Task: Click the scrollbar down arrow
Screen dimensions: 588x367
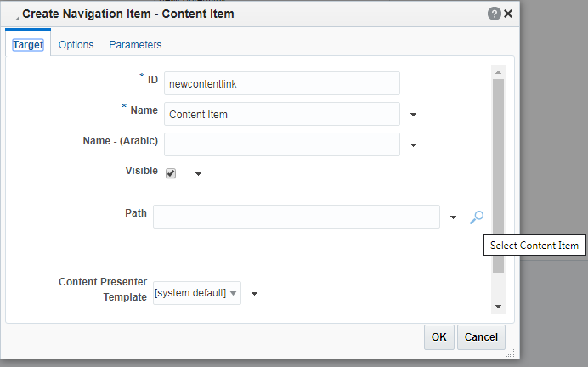Action: 499,307
